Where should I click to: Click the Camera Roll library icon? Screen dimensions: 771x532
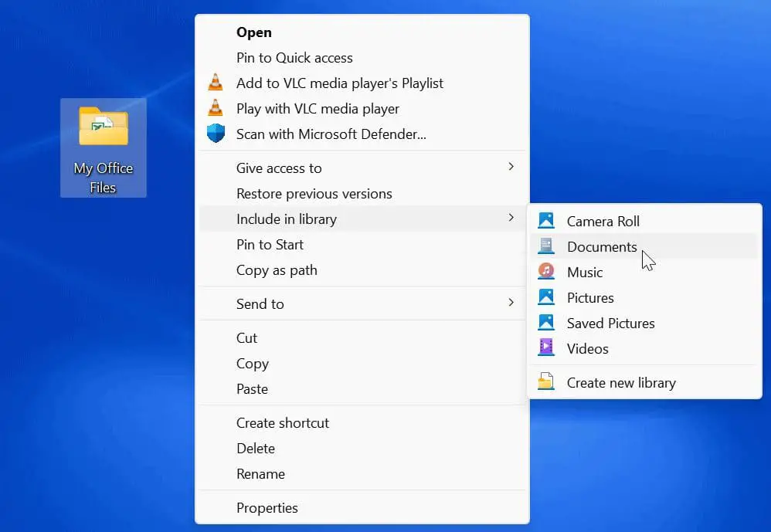545,221
